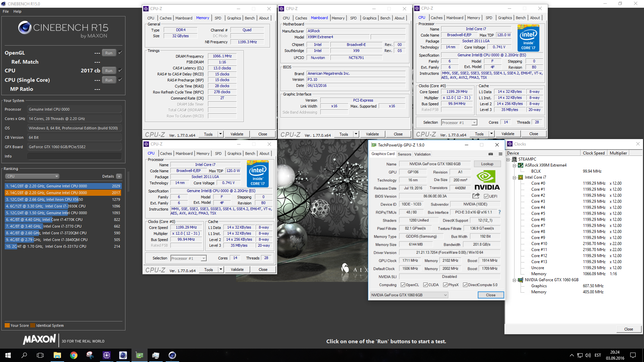Screen dimensions: 644x362
Task: Toggle the OpenGL test checkbox
Action: point(120,53)
